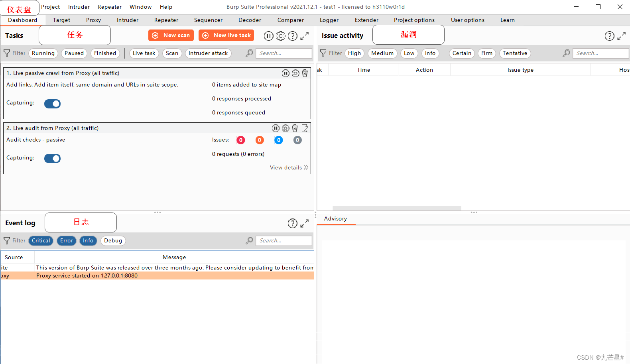This screenshot has width=630, height=364.
Task: Switch to the Intruder tab
Action: tap(128, 20)
